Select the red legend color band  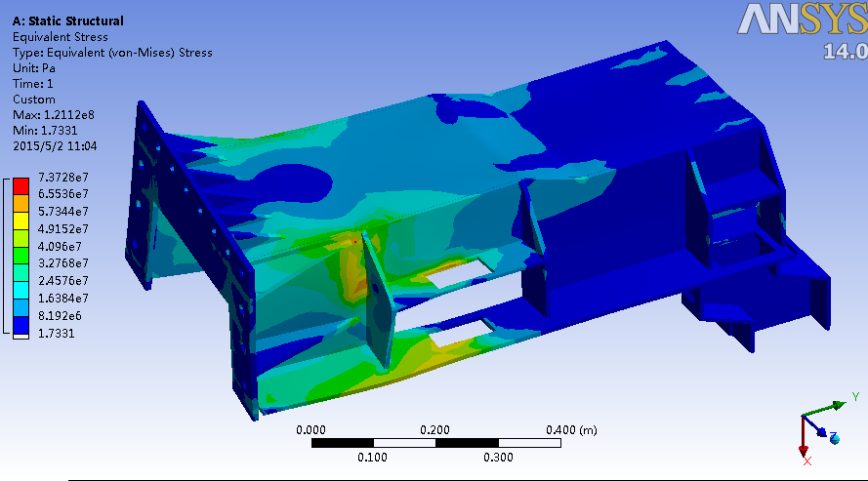pos(21,184)
